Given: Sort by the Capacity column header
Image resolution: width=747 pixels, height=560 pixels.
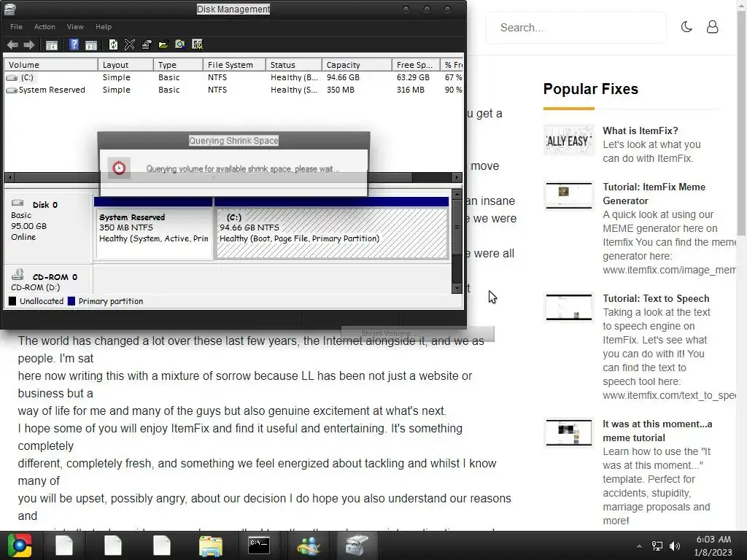Looking at the screenshot, I should (x=357, y=65).
